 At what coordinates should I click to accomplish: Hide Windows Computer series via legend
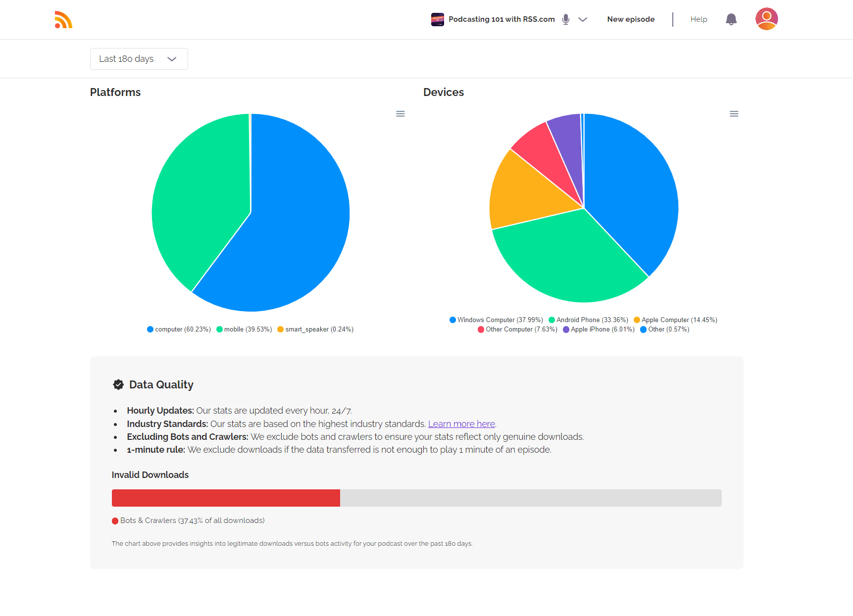tap(496, 320)
